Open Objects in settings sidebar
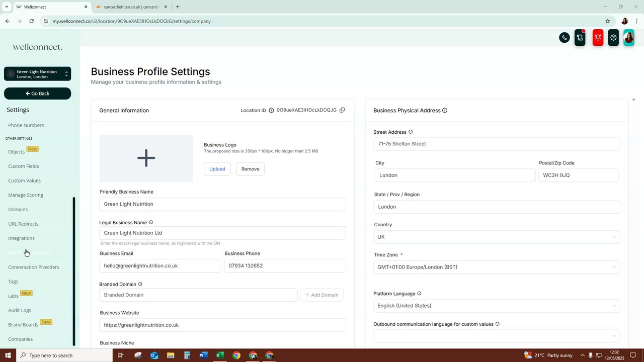Viewport: 644px width, 362px height. tap(17, 152)
